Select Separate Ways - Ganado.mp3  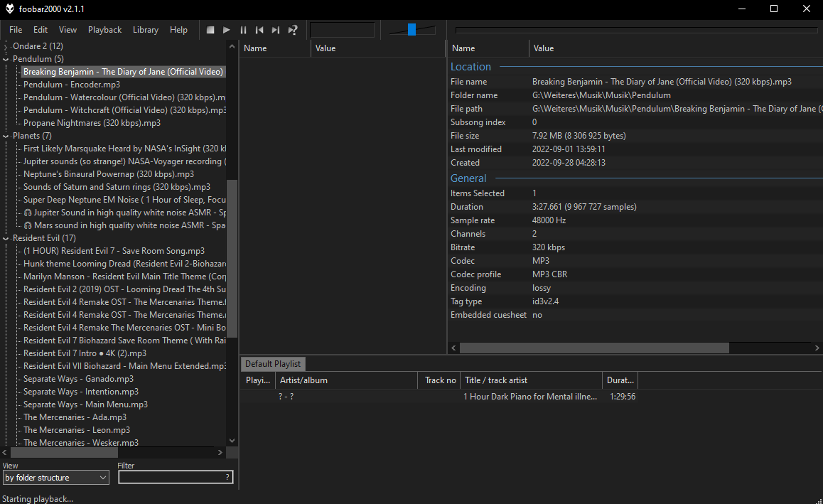point(78,379)
